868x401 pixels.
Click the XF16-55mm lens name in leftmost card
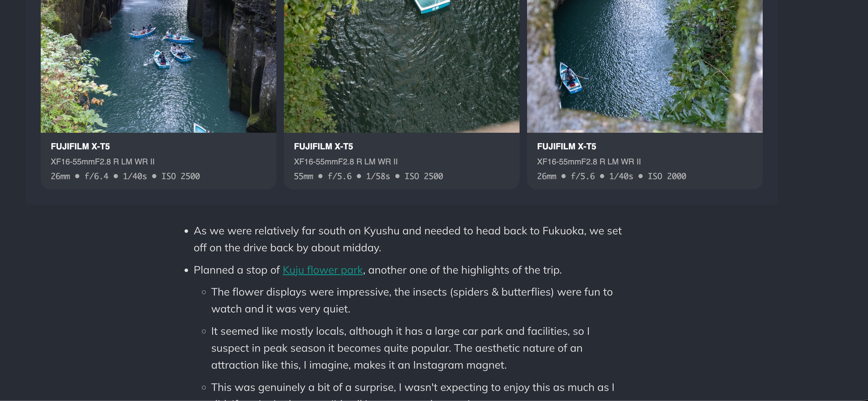[102, 162]
